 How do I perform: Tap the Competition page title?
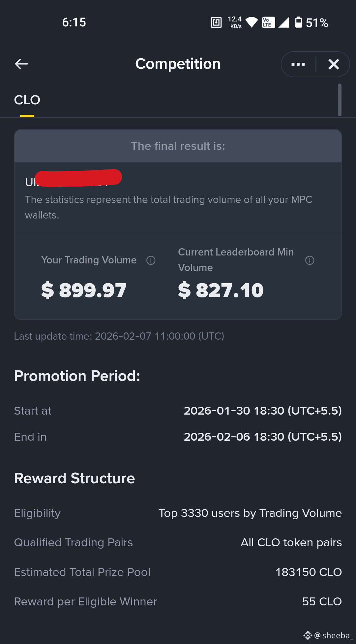click(x=178, y=64)
